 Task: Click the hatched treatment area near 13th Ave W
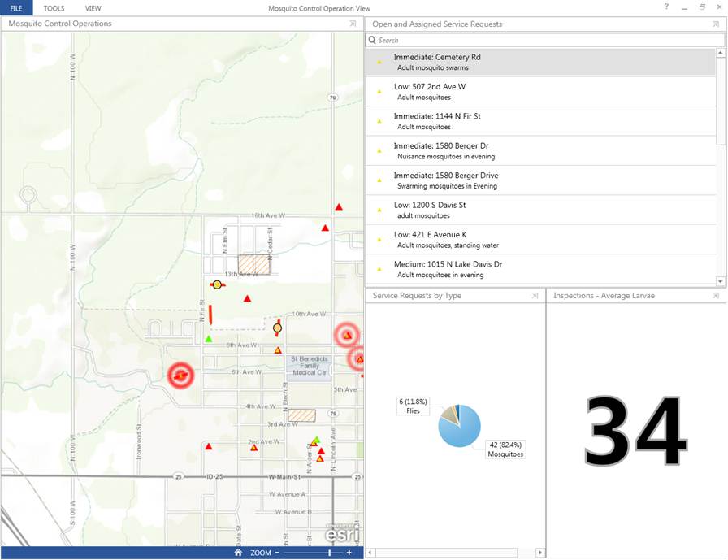tap(254, 264)
